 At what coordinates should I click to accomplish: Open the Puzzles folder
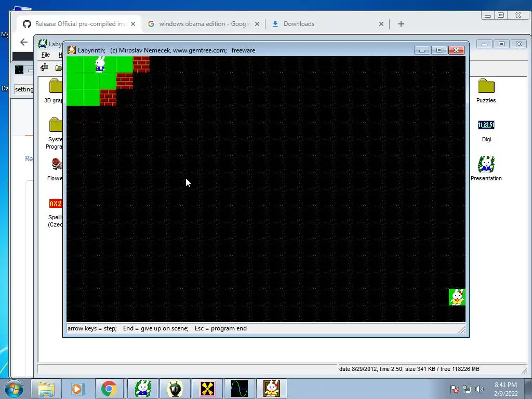(486, 90)
